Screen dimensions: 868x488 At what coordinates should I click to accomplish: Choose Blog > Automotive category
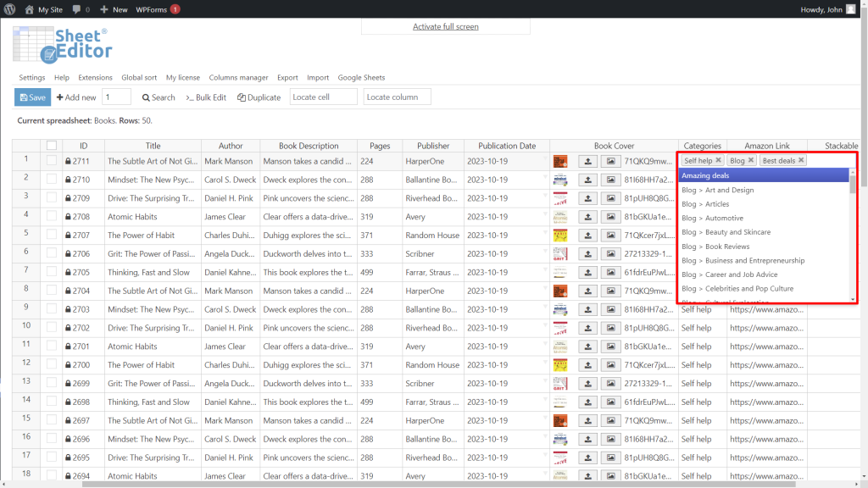[x=764, y=218]
